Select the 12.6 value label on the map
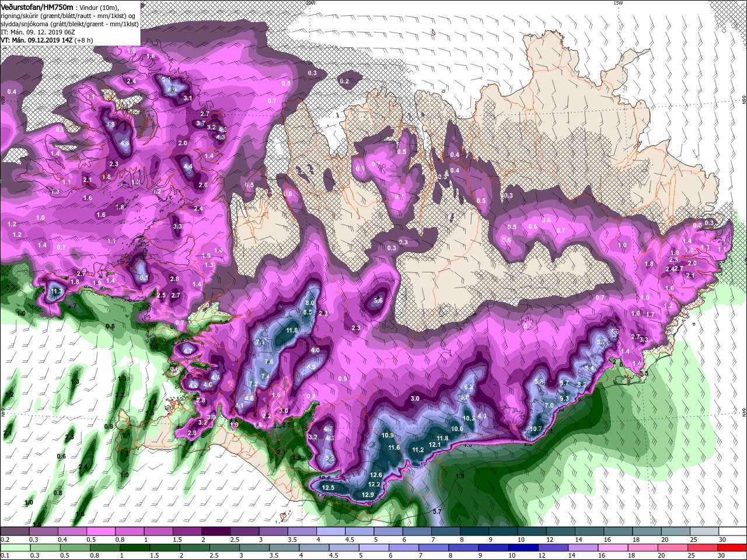747x560 pixels. pos(376,475)
